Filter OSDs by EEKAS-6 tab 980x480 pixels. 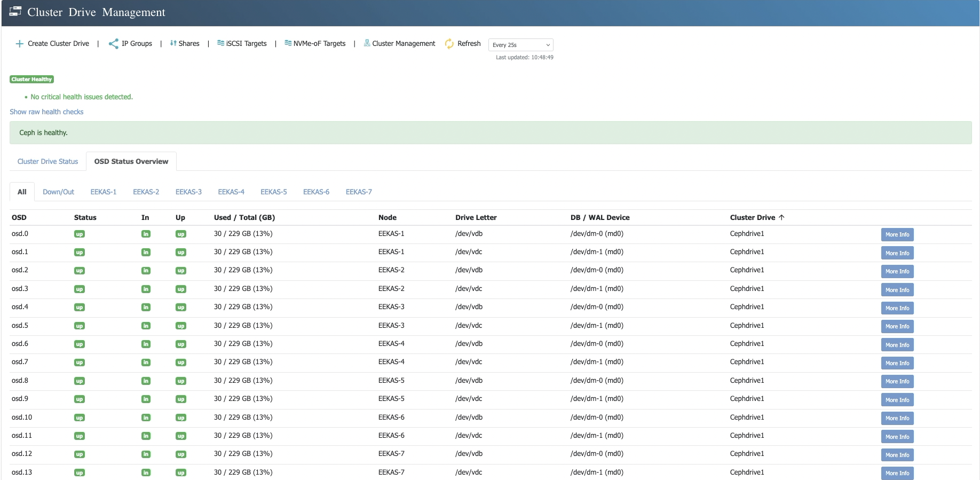pos(316,192)
